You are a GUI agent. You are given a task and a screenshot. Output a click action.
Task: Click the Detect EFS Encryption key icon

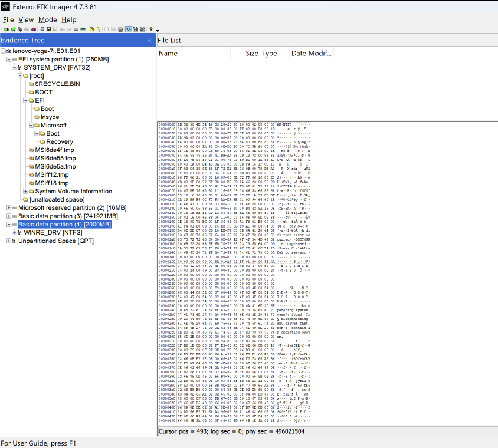click(99, 29)
